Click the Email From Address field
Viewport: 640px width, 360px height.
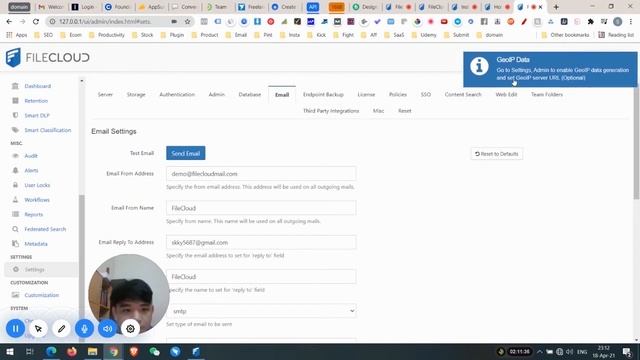tap(261, 174)
